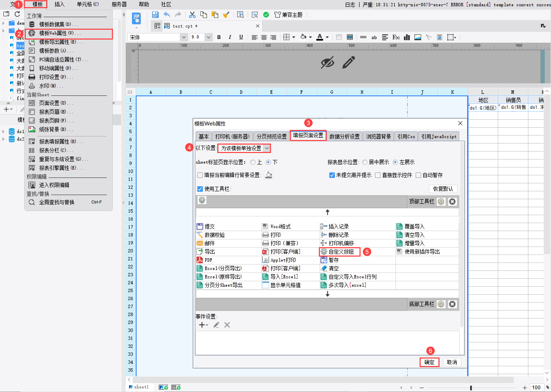
Task: Click the insert chart icon
Action: [x=407, y=37]
